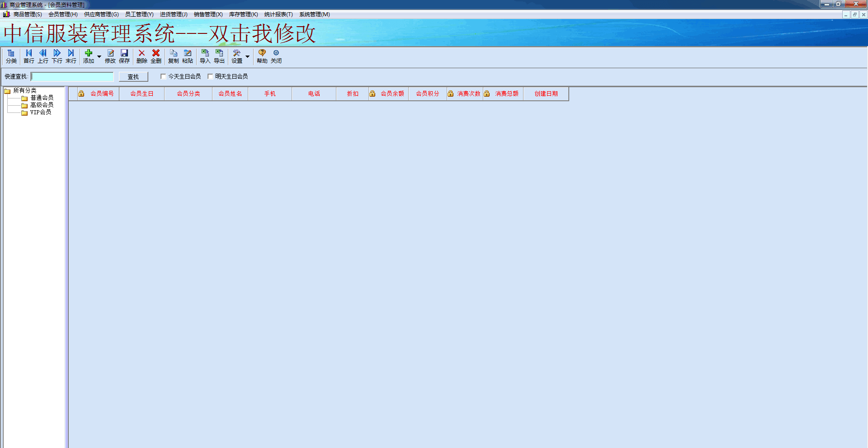Click the 创建日期 column header
The height and width of the screenshot is (448, 868).
pos(546,94)
